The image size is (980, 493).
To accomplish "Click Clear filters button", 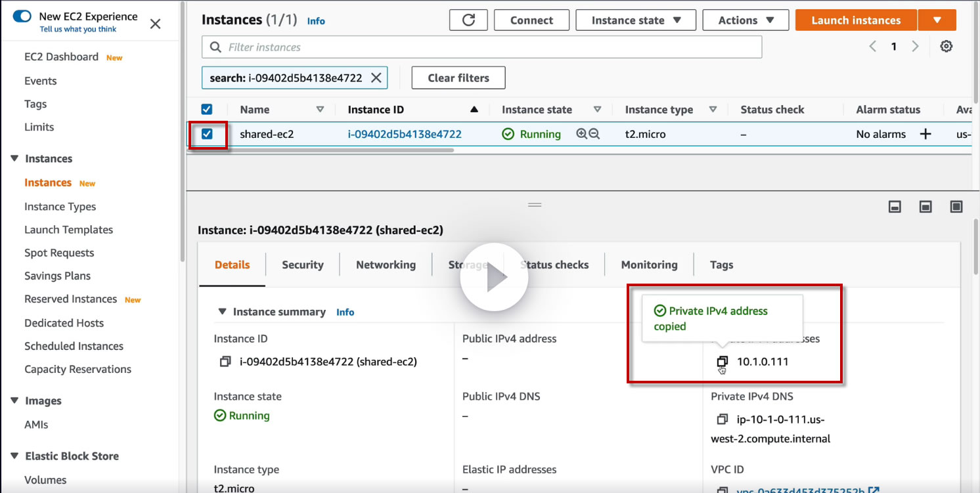I will (458, 77).
